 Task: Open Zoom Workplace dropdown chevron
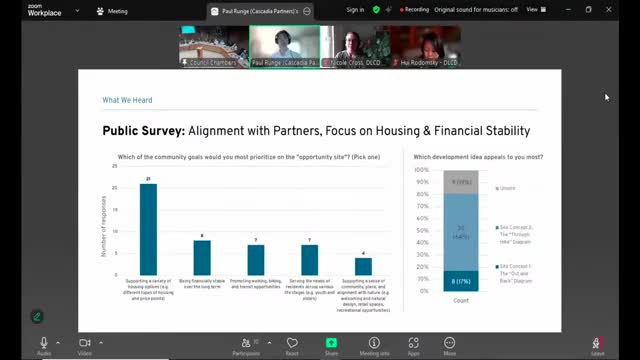click(77, 11)
